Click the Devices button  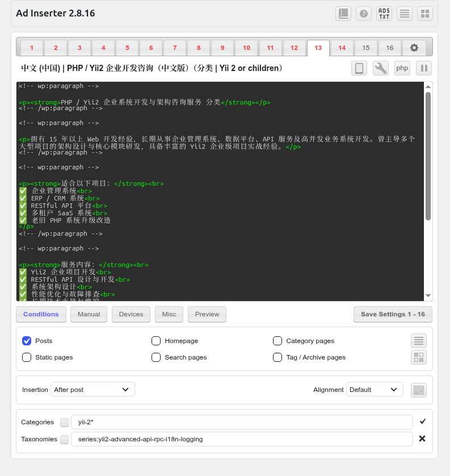point(131,314)
